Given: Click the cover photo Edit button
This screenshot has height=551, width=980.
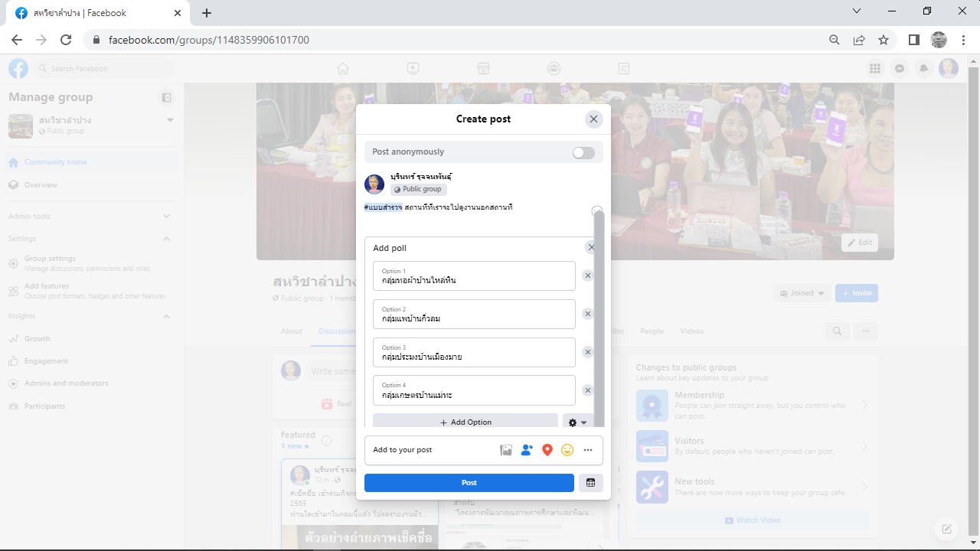Looking at the screenshot, I should pos(860,243).
